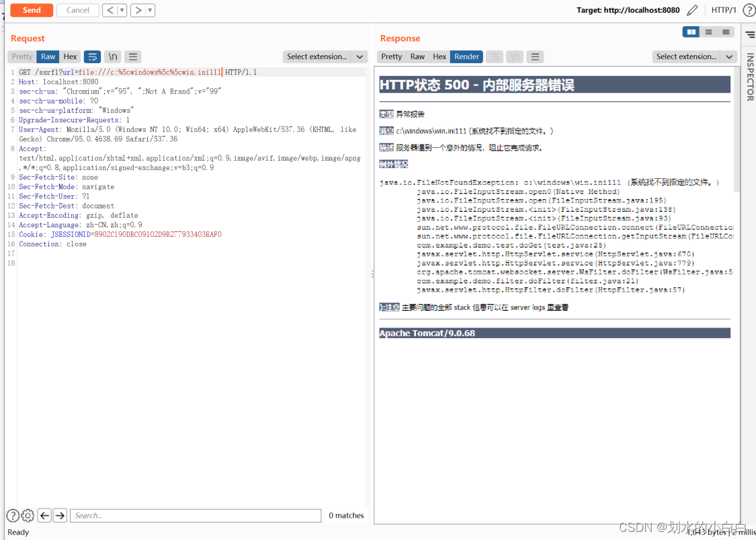This screenshot has height=540, width=756.
Task: Select the Response Hex tab
Action: [x=439, y=56]
